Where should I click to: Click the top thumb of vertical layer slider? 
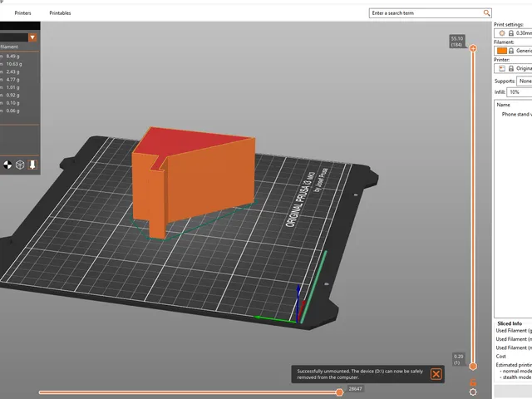(473, 48)
